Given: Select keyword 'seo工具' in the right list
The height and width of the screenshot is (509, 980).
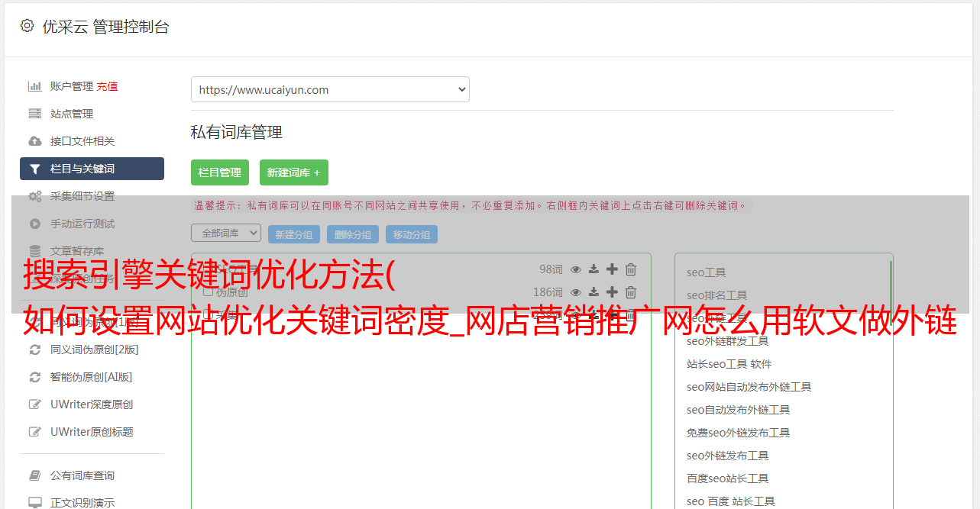Looking at the screenshot, I should click(707, 272).
